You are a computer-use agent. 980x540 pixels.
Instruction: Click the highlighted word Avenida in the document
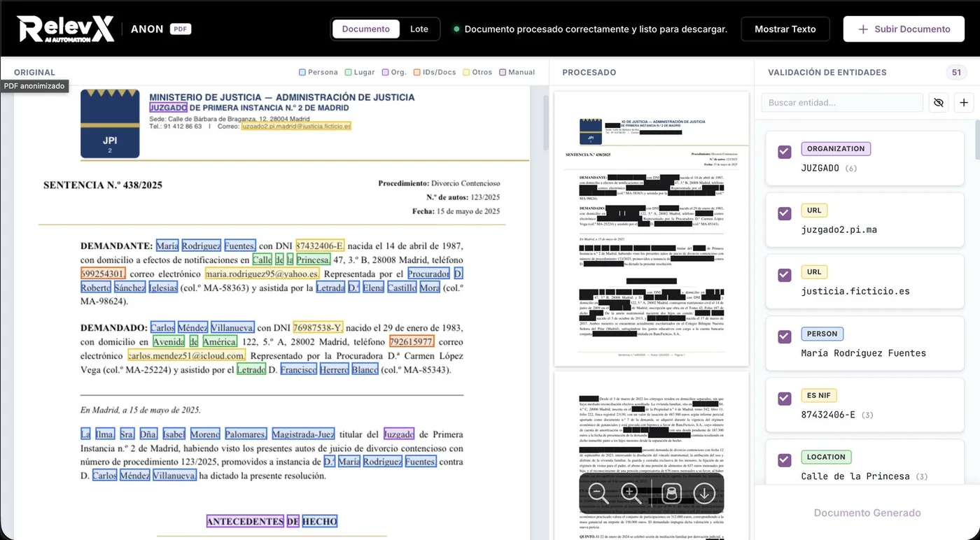click(x=168, y=341)
